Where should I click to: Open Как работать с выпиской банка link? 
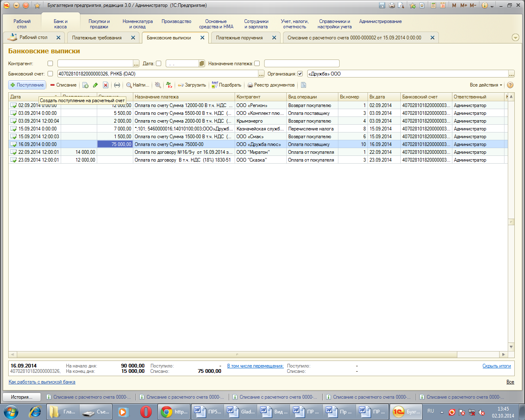click(42, 382)
